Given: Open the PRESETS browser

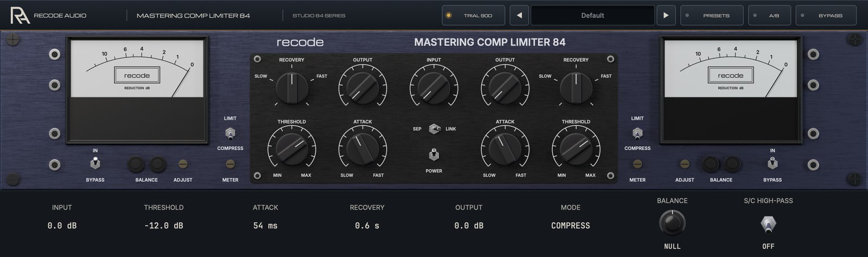Looking at the screenshot, I should (711, 15).
